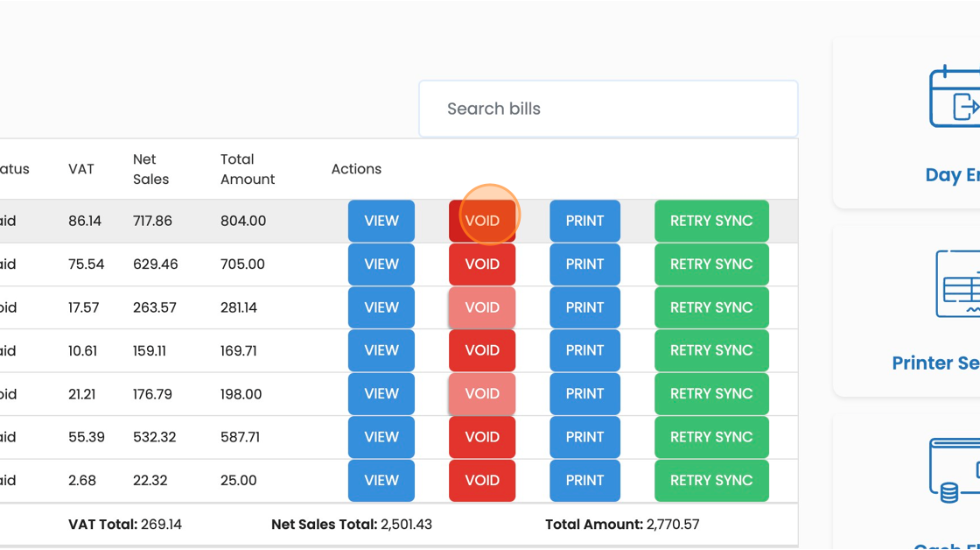Select the net sales value 629.46
Screen dimensions: 980x550
(156, 264)
